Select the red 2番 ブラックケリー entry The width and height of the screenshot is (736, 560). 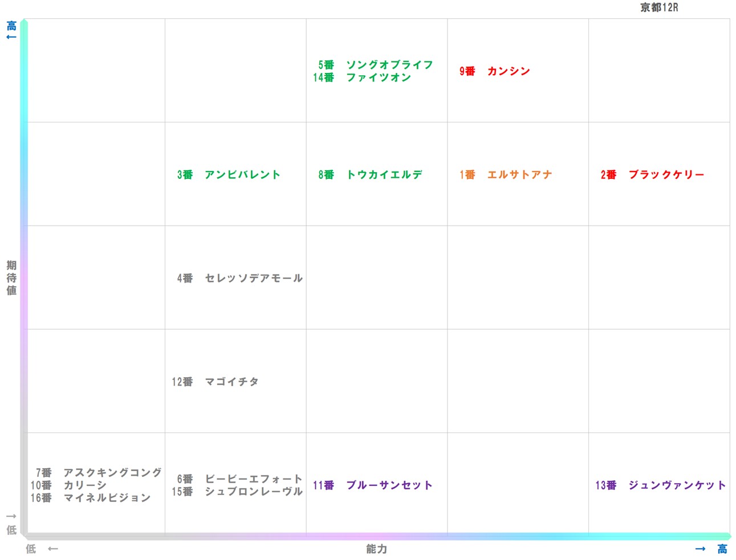tap(652, 175)
